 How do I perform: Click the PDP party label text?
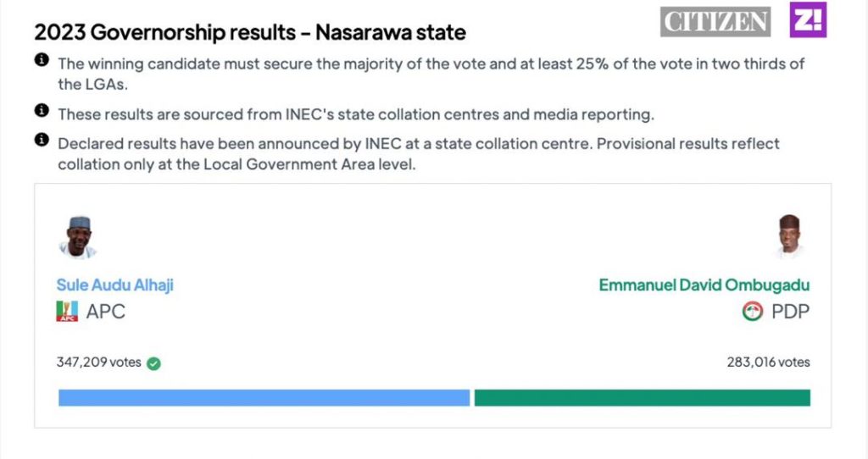(x=789, y=312)
